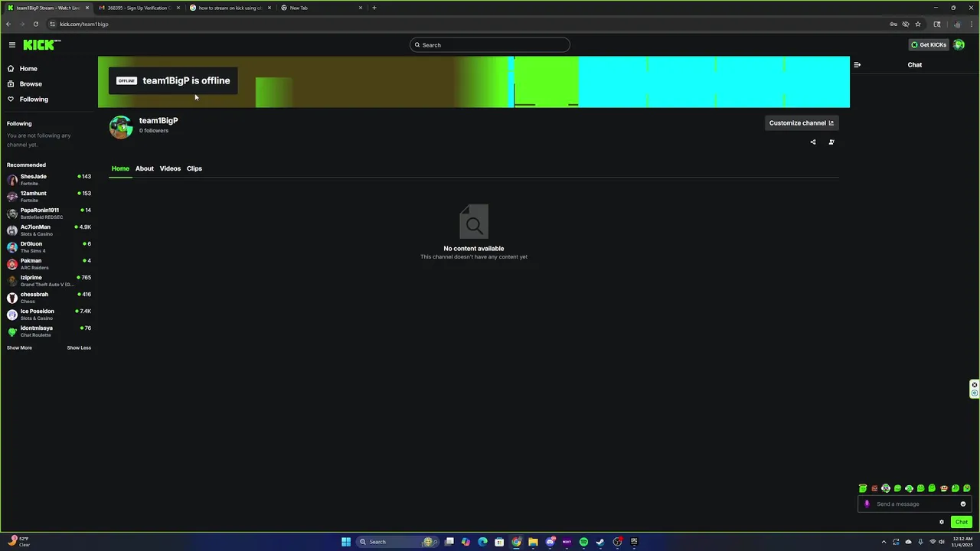Open chessbrah recommended channel
This screenshot has height=551, width=980.
point(49,298)
